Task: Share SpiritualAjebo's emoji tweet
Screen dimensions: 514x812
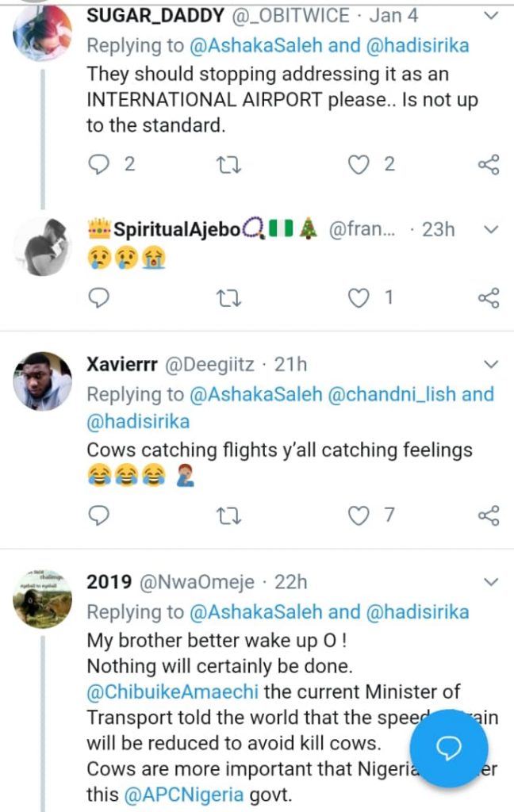Action: [x=489, y=297]
